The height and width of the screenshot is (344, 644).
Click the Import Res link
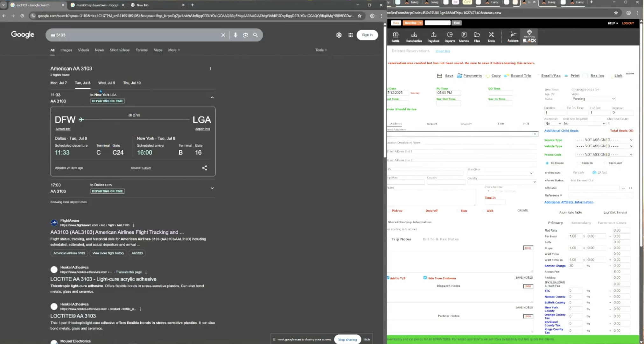pyautogui.click(x=443, y=51)
